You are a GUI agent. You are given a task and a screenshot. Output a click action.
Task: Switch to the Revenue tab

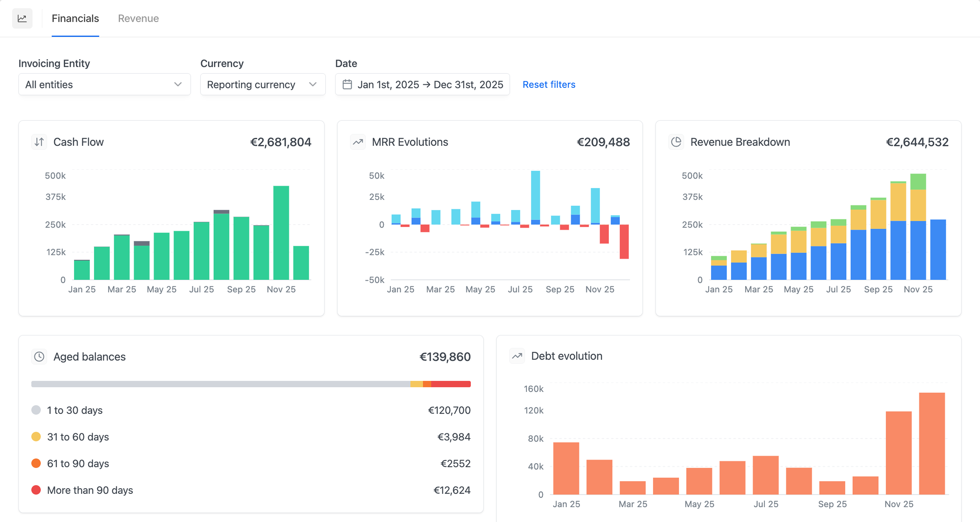(138, 18)
